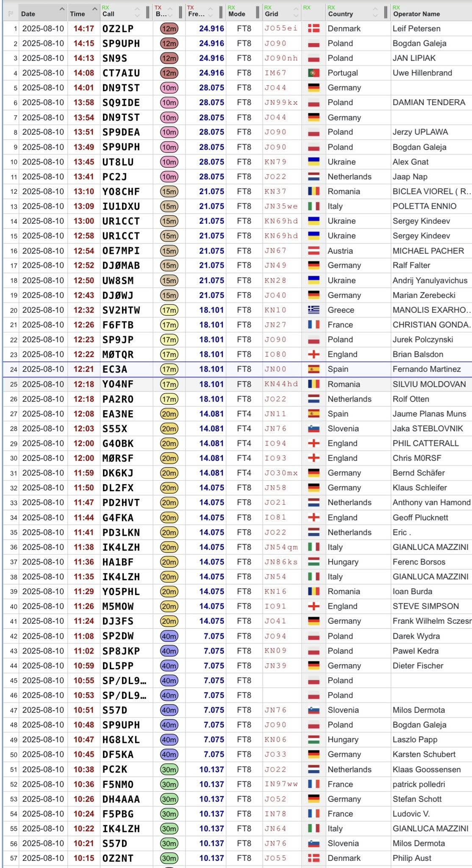Click the Austria flag for OE7MPI
472x868 pixels.
pos(314,251)
